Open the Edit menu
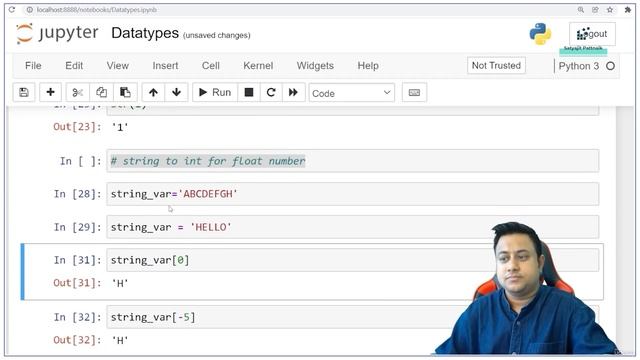Screen dimensions: 640x360 pos(74,66)
